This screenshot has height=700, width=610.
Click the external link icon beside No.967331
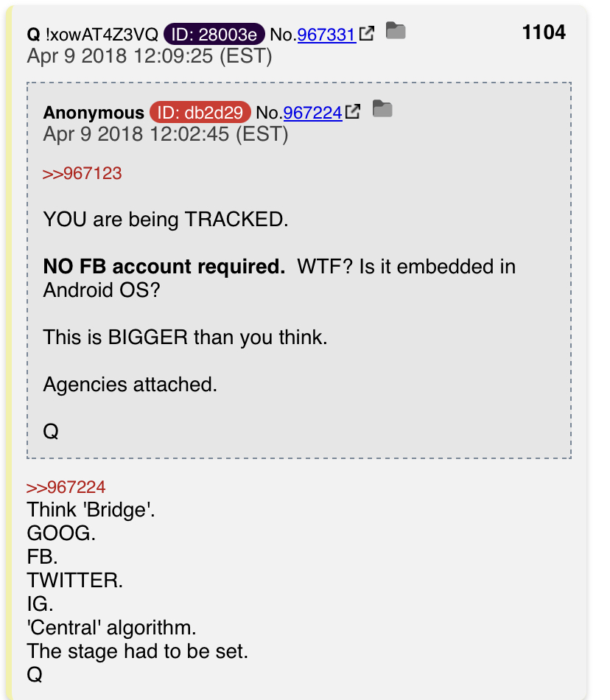(366, 33)
